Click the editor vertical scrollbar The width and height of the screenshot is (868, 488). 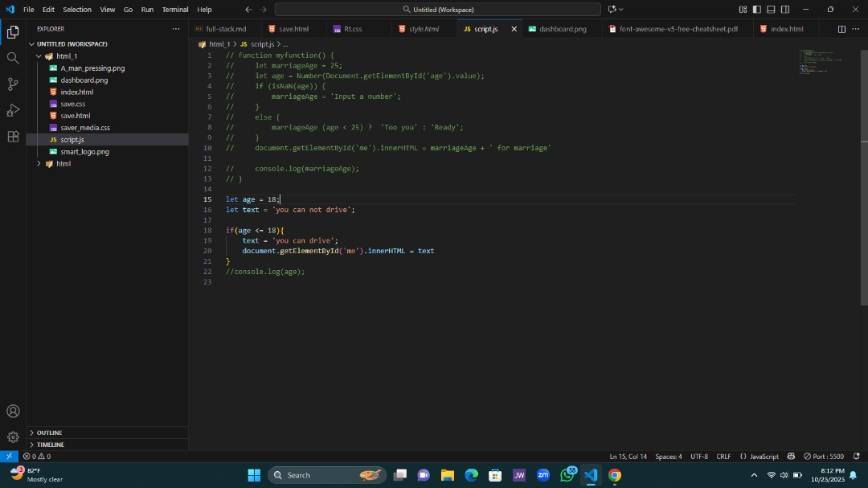tap(864, 177)
